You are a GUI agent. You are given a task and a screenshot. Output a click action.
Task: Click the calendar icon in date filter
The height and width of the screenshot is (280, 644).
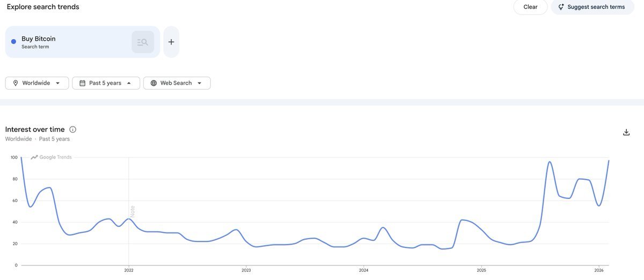[x=82, y=83]
